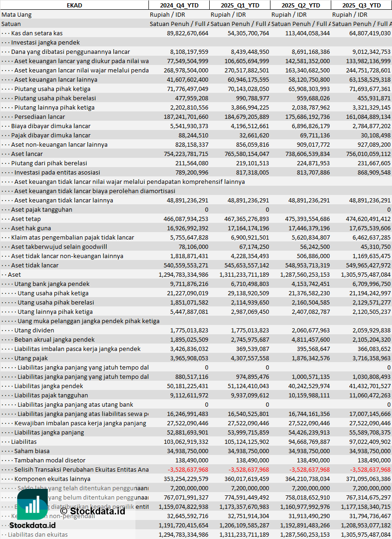Click Liabilitas jangka panjang atas utang bank

(75, 404)
